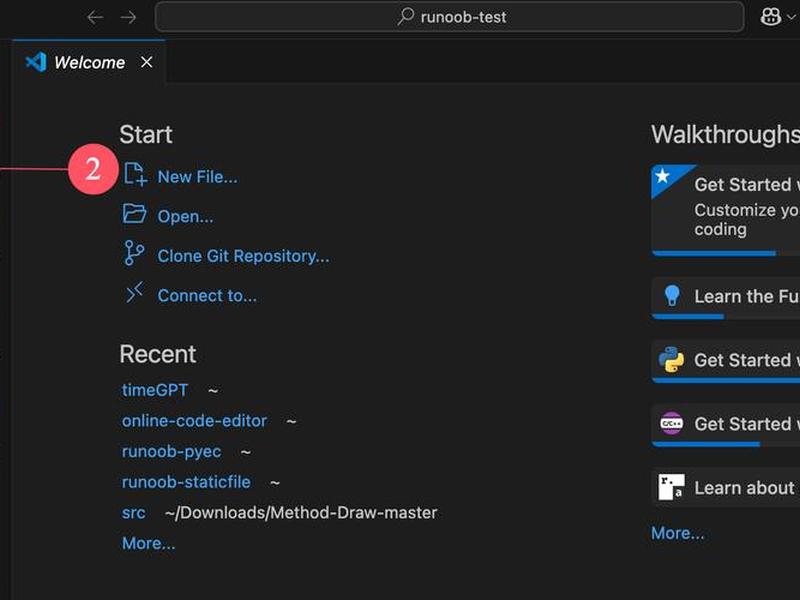The height and width of the screenshot is (600, 800).
Task: Open recent folder online-code-editor
Action: tap(194, 420)
